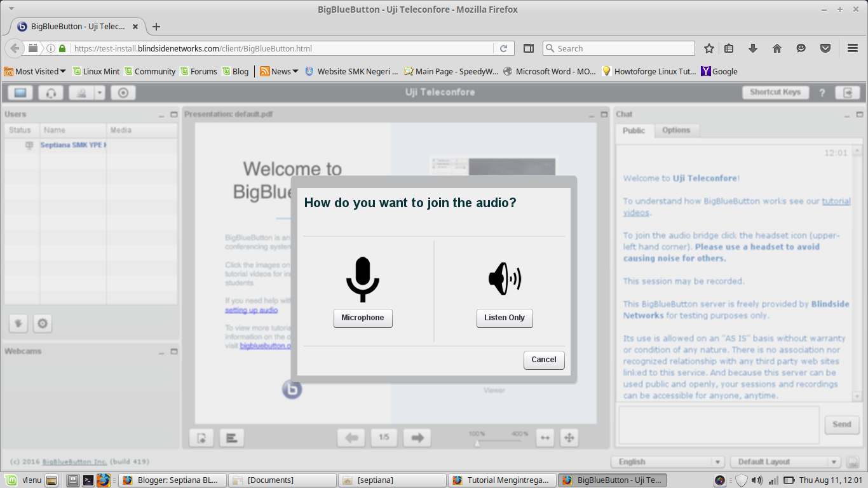Open the 1/5 slide selector button
Image resolution: width=868 pixels, height=488 pixels.
pyautogui.click(x=384, y=438)
